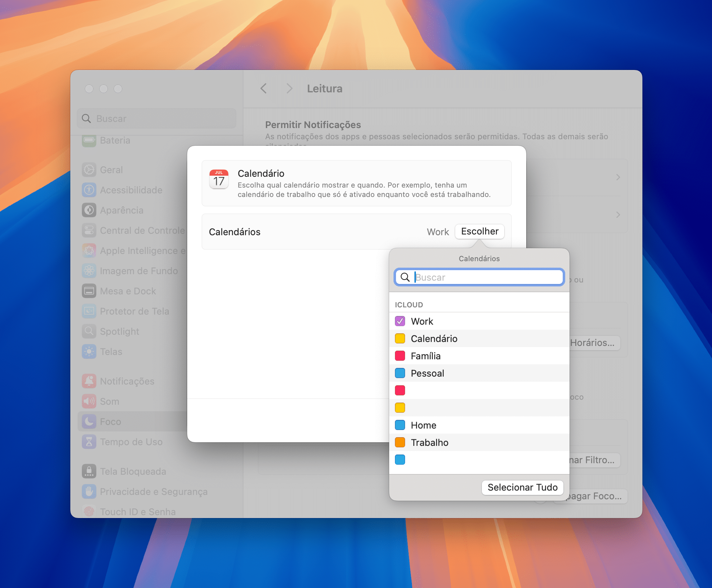Go back with the left arrow
The height and width of the screenshot is (588, 712).
tap(264, 88)
